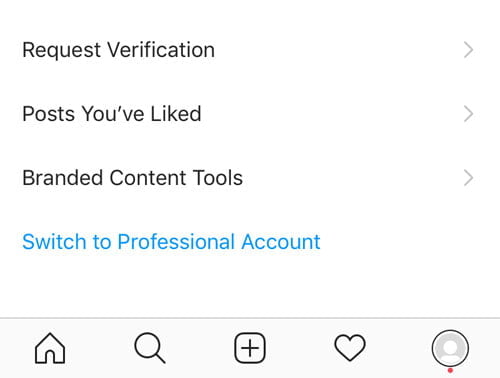This screenshot has width=500, height=378.
Task: Tap the word Branded
Action: click(x=62, y=178)
